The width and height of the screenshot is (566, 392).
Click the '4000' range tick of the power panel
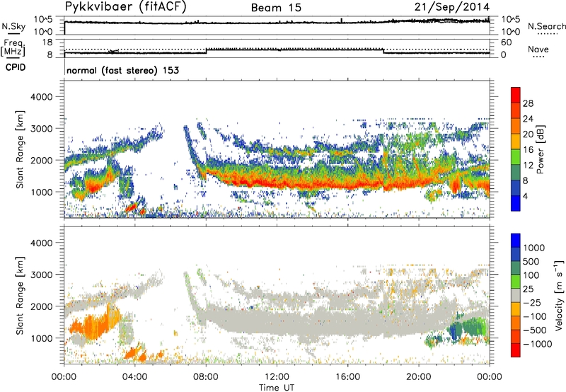click(41, 97)
